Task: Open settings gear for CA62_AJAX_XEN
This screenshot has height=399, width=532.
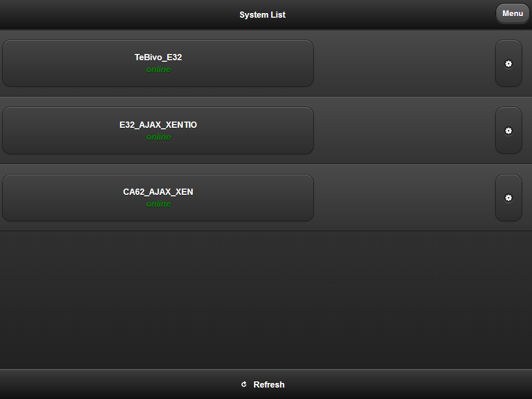Action: (x=508, y=198)
